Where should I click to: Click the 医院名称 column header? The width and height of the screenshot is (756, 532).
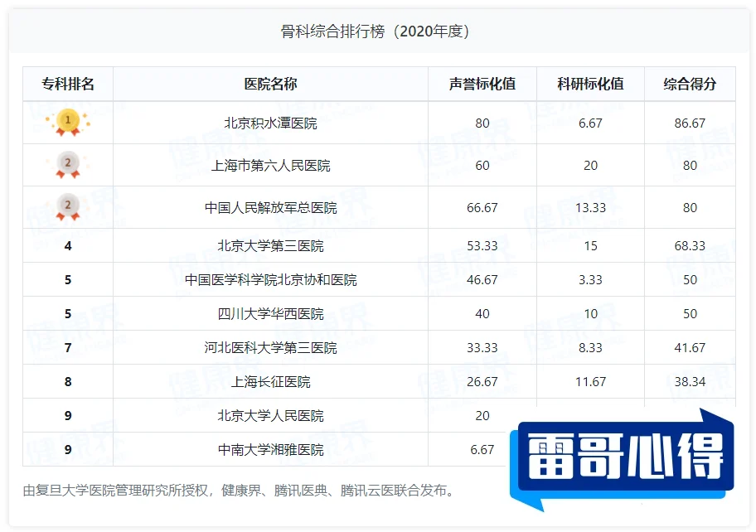270,84
